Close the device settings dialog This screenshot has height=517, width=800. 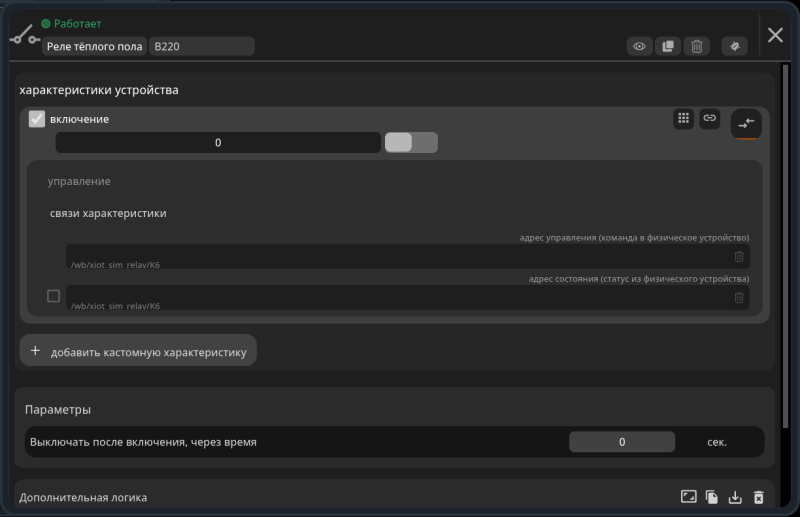(775, 35)
